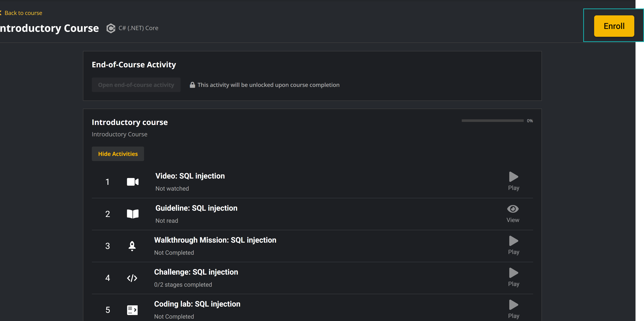Open the Guideline: SQL injection title
The height and width of the screenshot is (321, 644).
point(196,208)
